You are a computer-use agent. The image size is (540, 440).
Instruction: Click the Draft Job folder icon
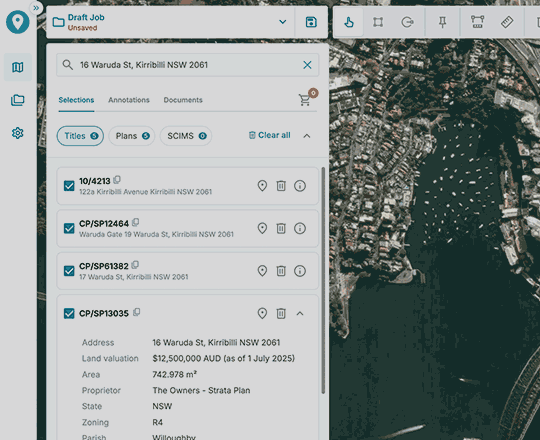click(58, 22)
